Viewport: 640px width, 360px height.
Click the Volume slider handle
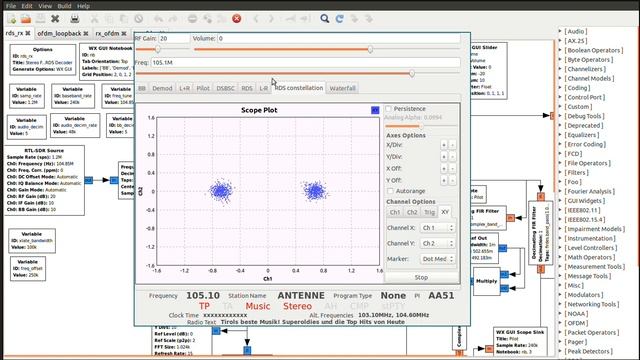point(370,49)
